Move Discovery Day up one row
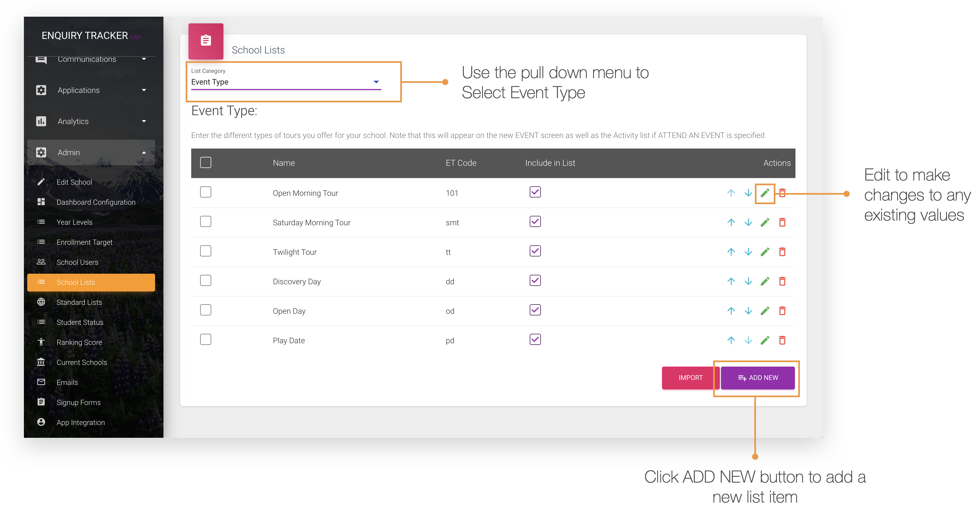The height and width of the screenshot is (509, 980). pos(731,281)
